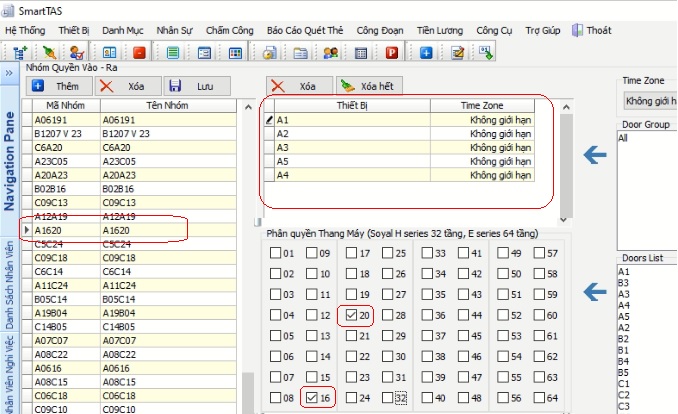Click the Thêm button
The width and height of the screenshot is (678, 414).
59,86
